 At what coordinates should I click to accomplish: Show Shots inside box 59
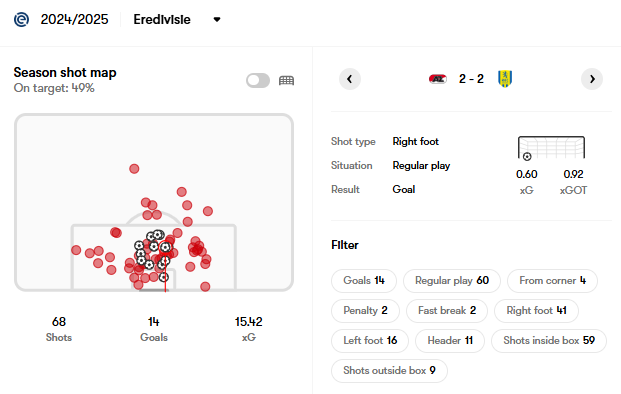(549, 341)
